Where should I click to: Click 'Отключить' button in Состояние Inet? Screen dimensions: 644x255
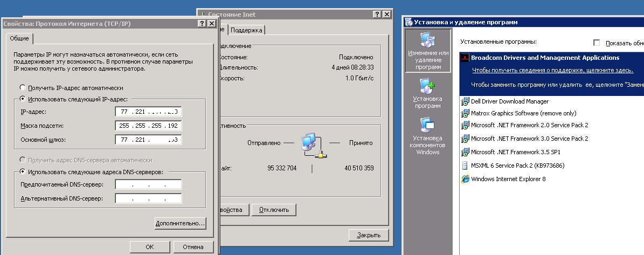[274, 209]
